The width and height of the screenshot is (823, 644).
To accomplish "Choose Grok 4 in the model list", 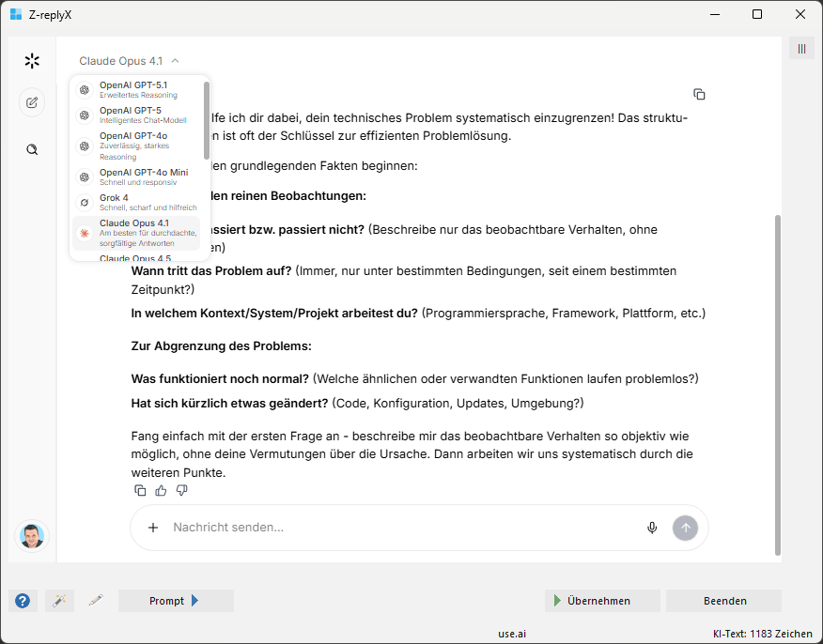I will [136, 202].
